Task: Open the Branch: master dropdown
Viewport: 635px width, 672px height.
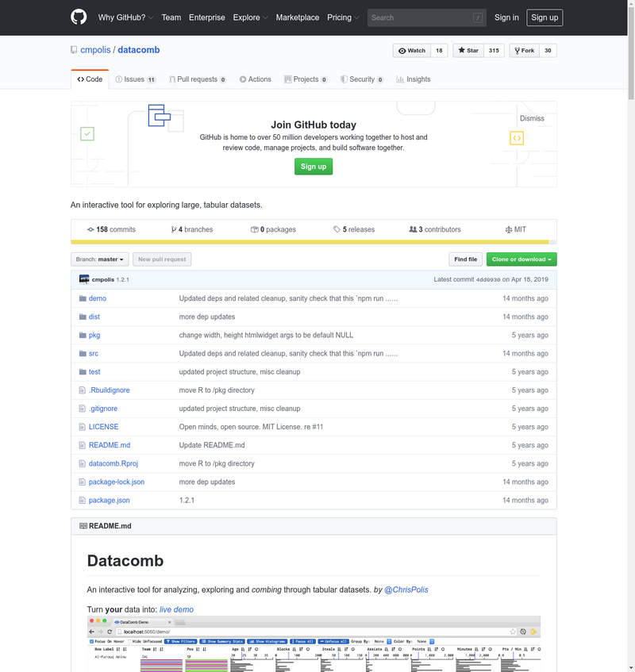Action: (99, 259)
